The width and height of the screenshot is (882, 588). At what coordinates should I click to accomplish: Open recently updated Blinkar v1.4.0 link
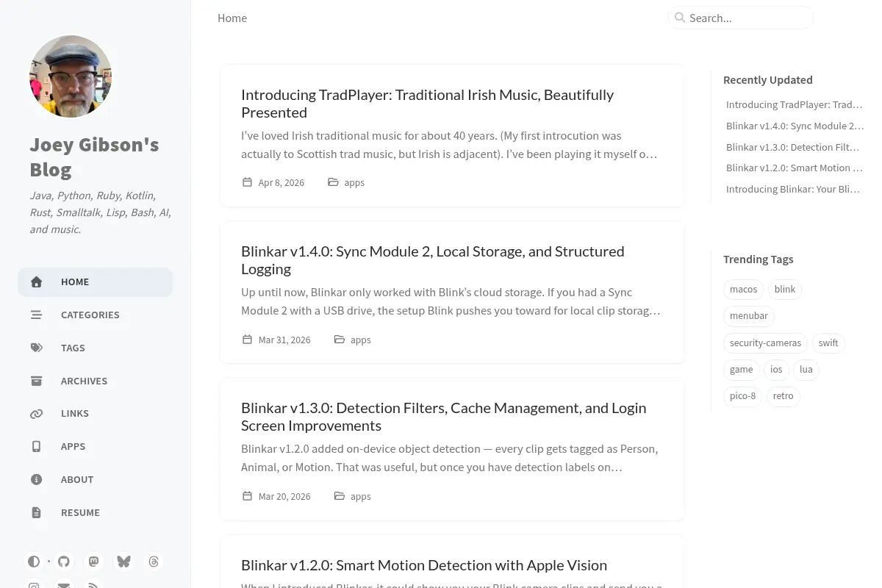tap(795, 126)
